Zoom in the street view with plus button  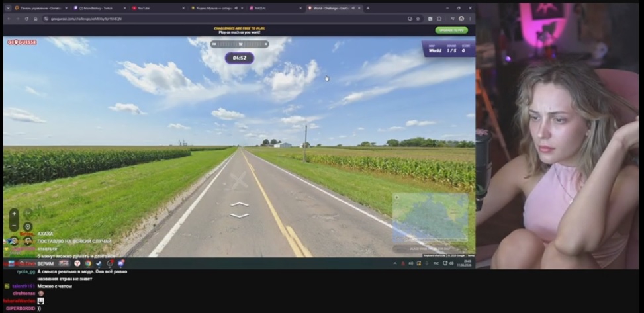click(x=14, y=214)
